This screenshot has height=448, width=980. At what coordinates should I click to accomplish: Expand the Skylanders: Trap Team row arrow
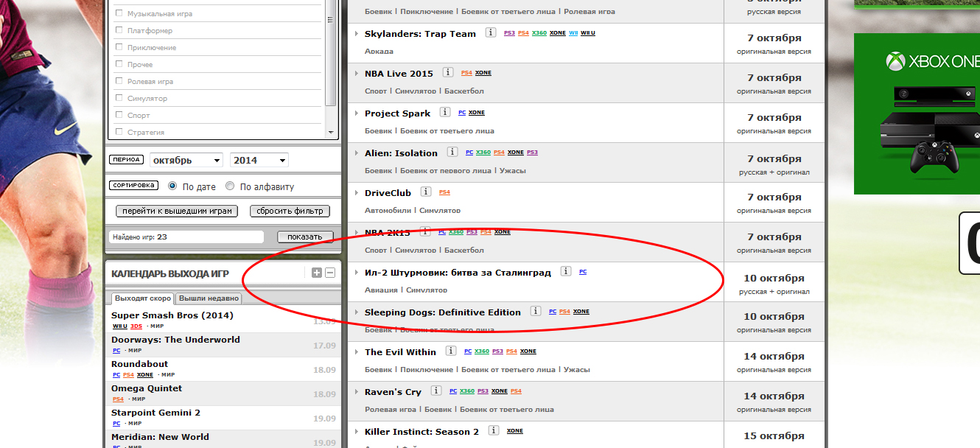[x=356, y=34]
